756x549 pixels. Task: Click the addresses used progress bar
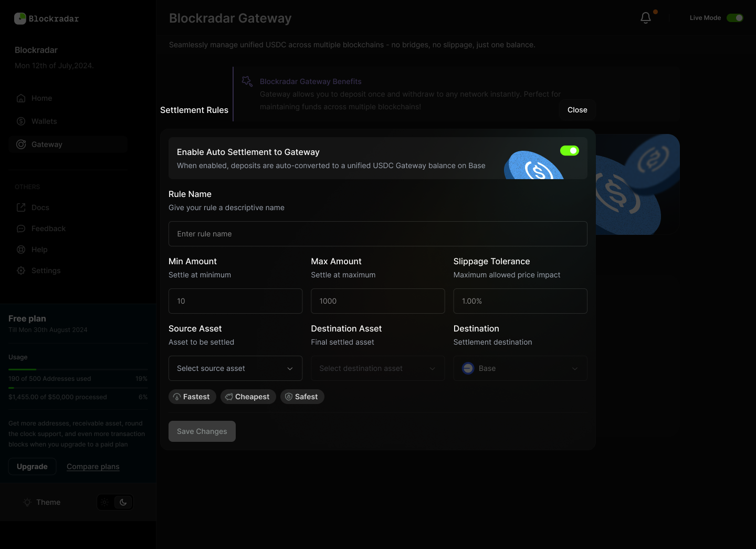(78, 369)
